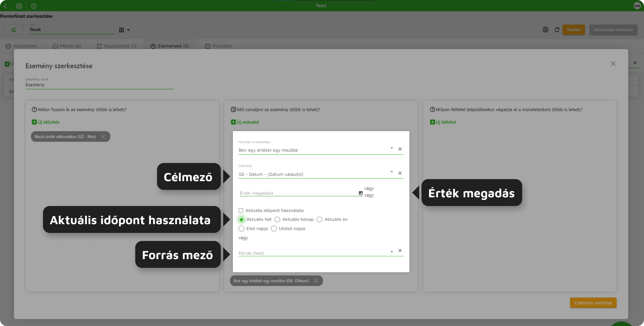The width and height of the screenshot is (644, 326).
Task: Click the green G workbook icon
Action: [x=14, y=30]
